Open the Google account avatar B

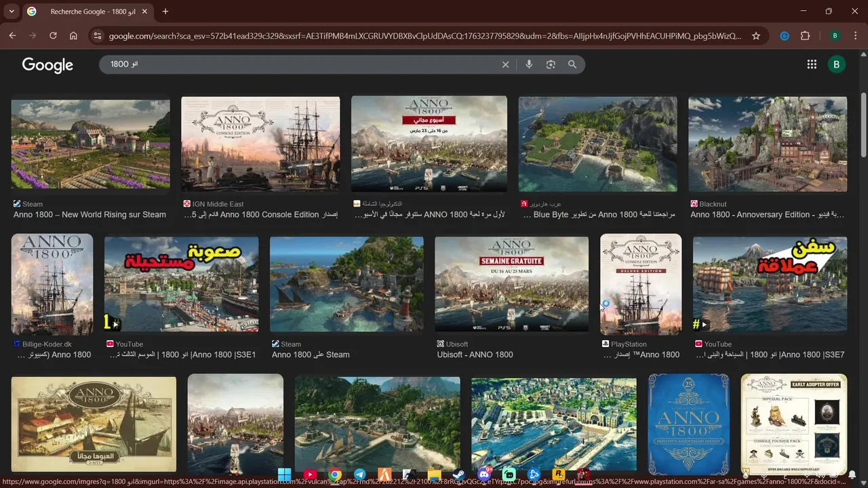tap(836, 64)
